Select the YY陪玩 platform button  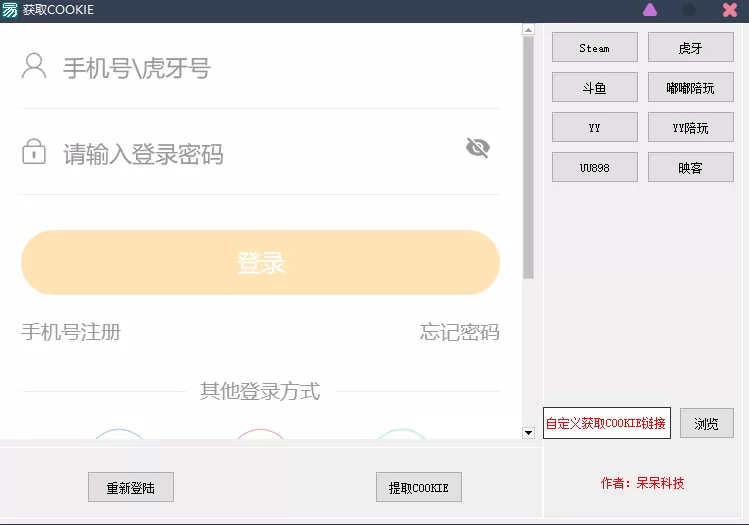pyautogui.click(x=691, y=128)
